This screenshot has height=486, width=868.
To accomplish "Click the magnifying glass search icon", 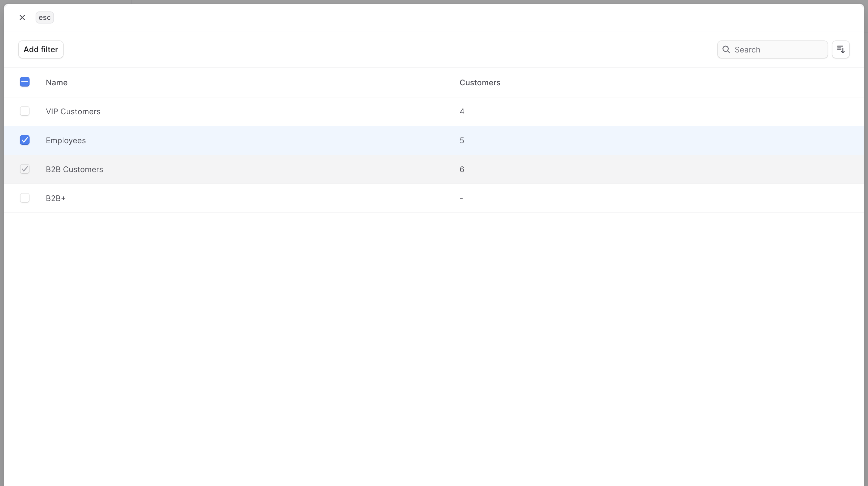I will point(726,49).
